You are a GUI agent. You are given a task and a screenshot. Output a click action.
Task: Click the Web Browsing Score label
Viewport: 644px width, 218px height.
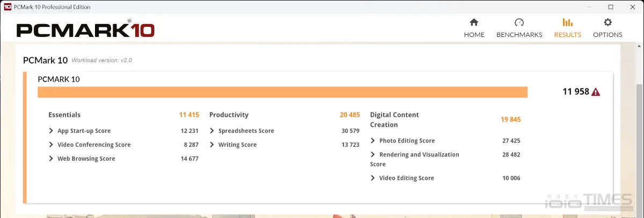[86, 159]
